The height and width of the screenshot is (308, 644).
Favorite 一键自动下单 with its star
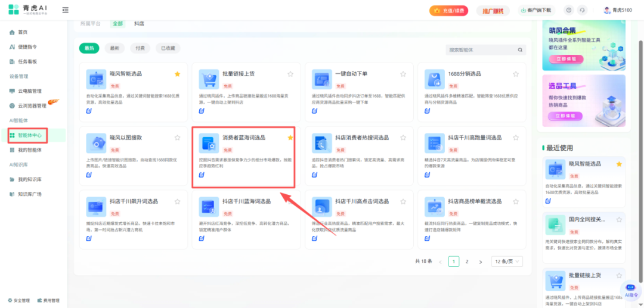[x=403, y=74]
